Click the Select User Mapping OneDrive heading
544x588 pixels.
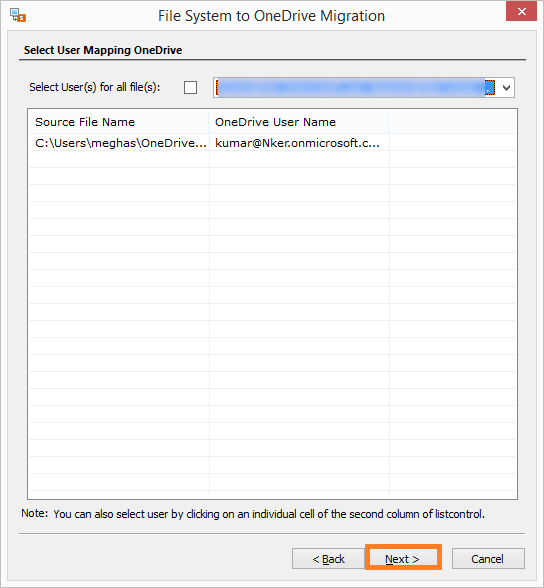[x=103, y=50]
